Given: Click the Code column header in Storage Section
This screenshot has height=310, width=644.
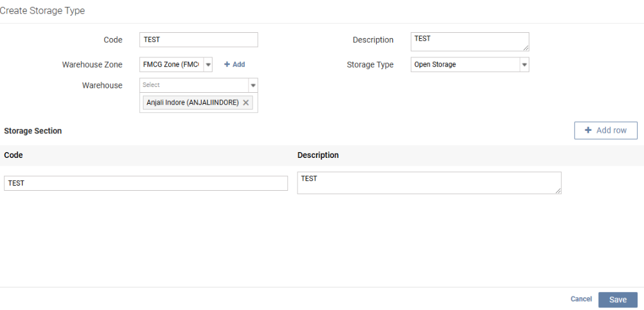Looking at the screenshot, I should (14, 155).
